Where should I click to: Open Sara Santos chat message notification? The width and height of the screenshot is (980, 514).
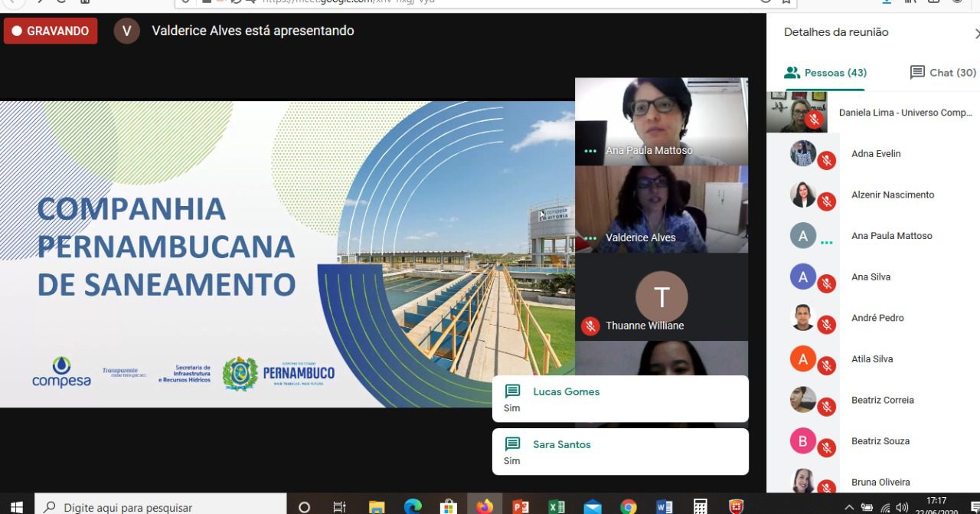[620, 452]
